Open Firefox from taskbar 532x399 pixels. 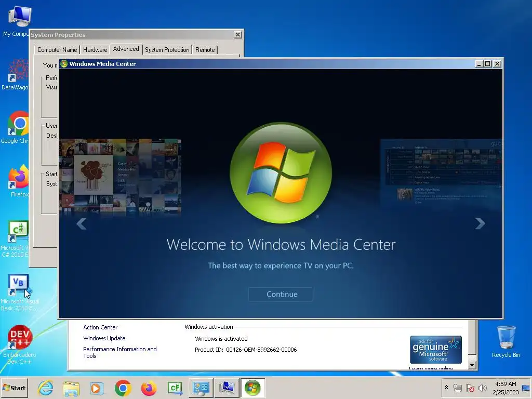[149, 388]
